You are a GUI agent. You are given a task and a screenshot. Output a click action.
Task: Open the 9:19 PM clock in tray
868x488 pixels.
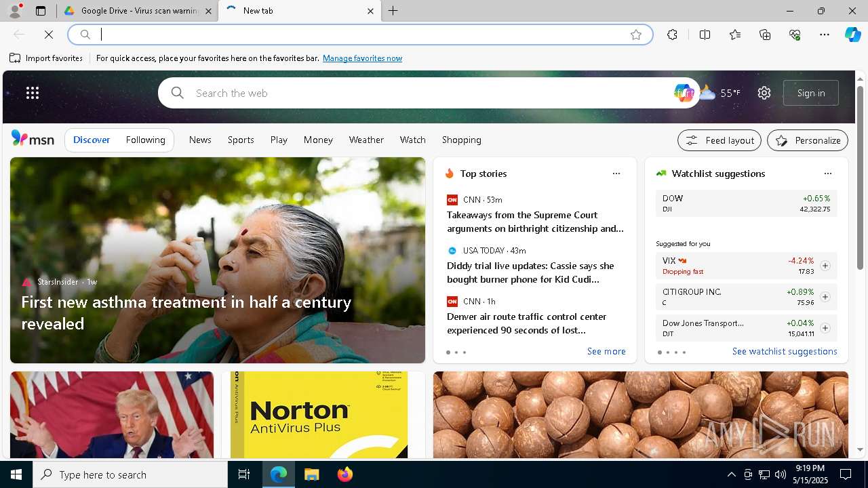coord(810,474)
